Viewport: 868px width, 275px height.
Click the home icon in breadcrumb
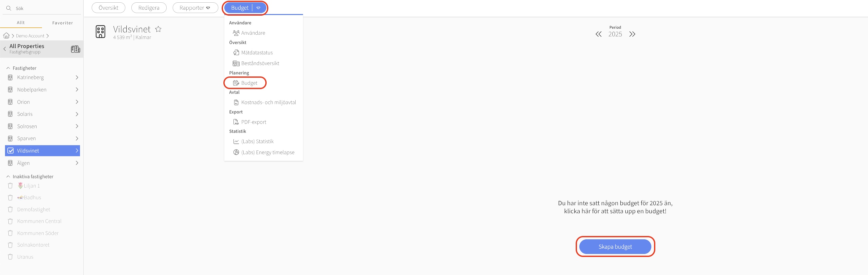coord(6,35)
